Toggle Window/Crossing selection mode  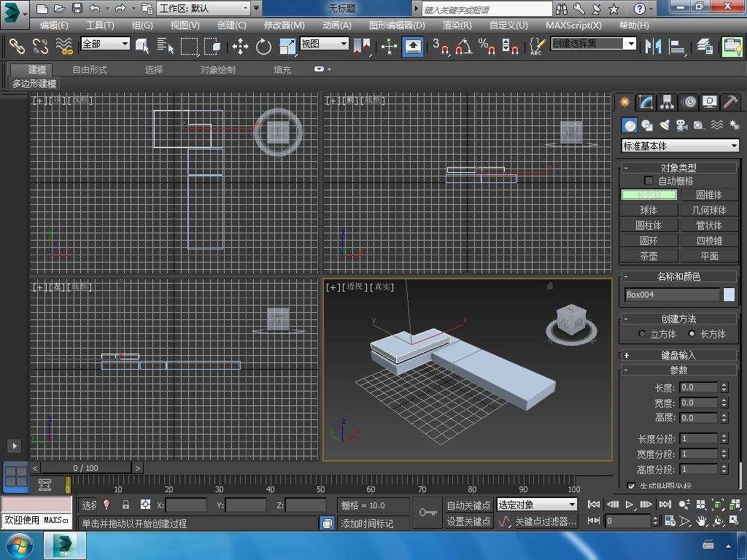tap(212, 46)
